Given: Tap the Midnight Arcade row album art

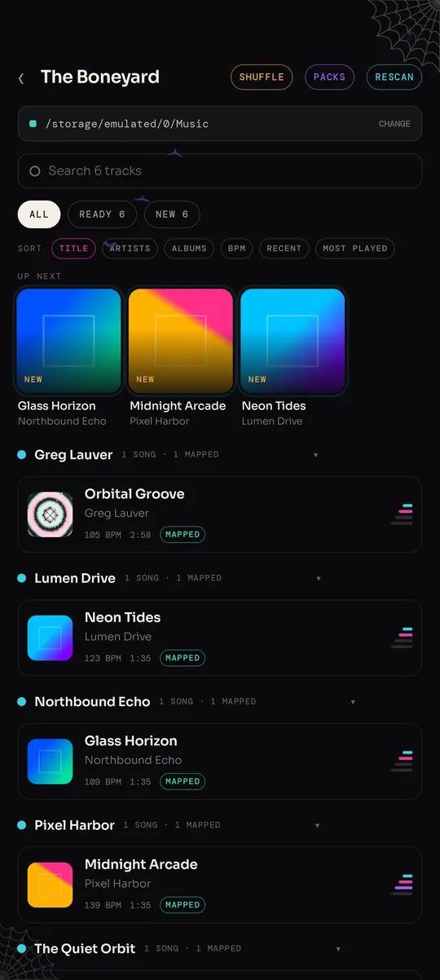Looking at the screenshot, I should 51,885.
